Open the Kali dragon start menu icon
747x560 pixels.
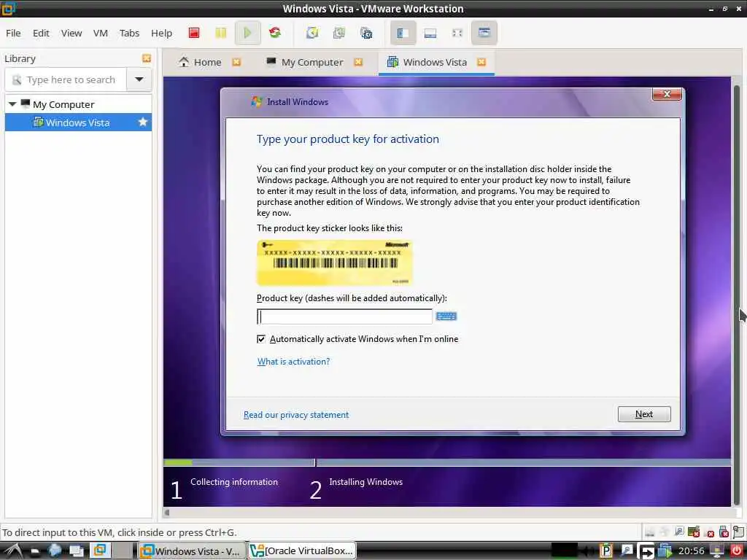[13, 551]
